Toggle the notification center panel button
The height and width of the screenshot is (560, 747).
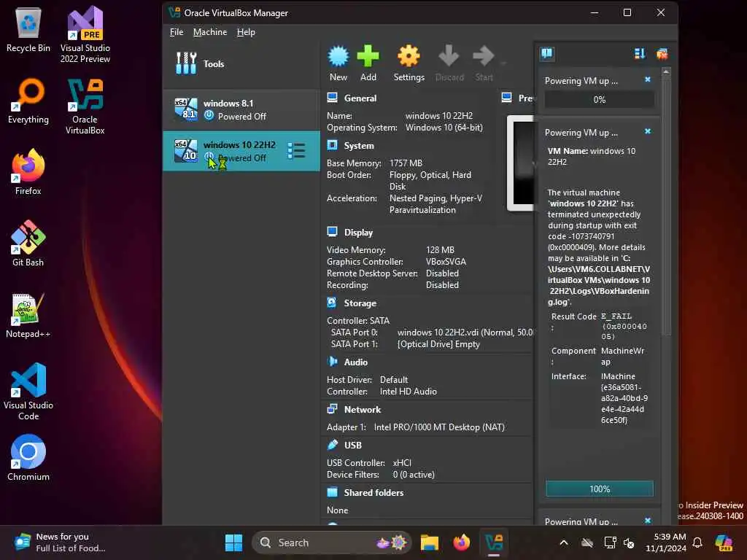[x=547, y=53]
